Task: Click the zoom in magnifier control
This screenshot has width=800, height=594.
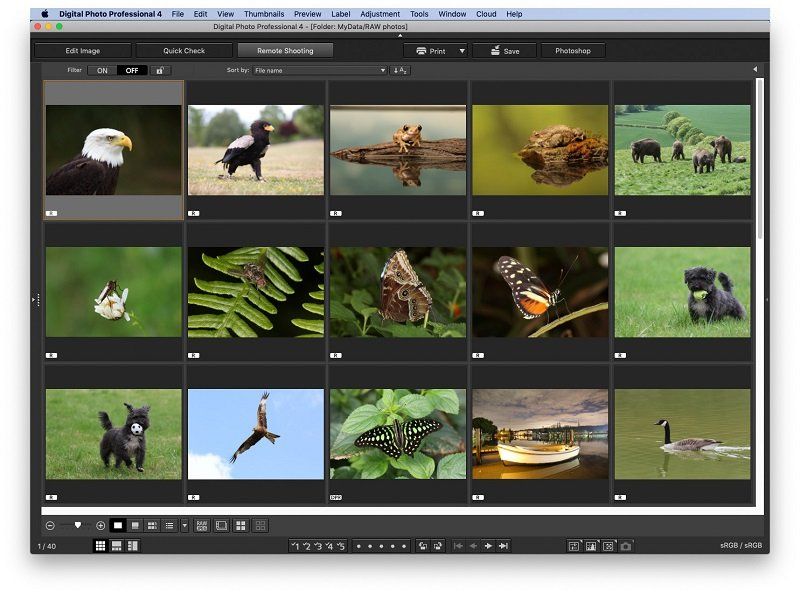Action: tap(99, 523)
